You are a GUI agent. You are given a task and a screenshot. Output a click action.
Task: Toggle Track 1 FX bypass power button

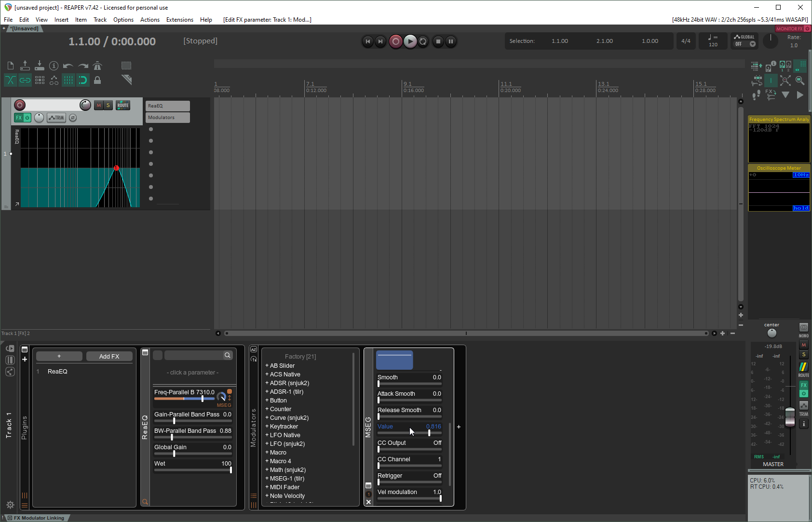[27, 118]
